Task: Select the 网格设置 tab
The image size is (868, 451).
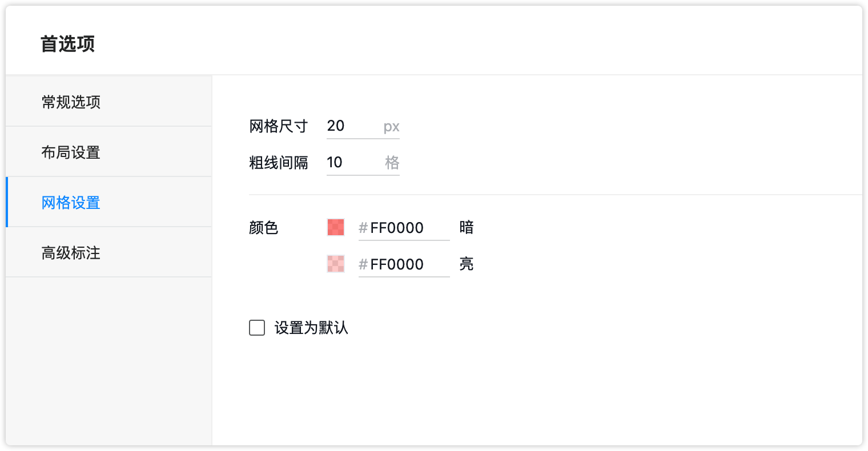Action: pyautogui.click(x=71, y=203)
